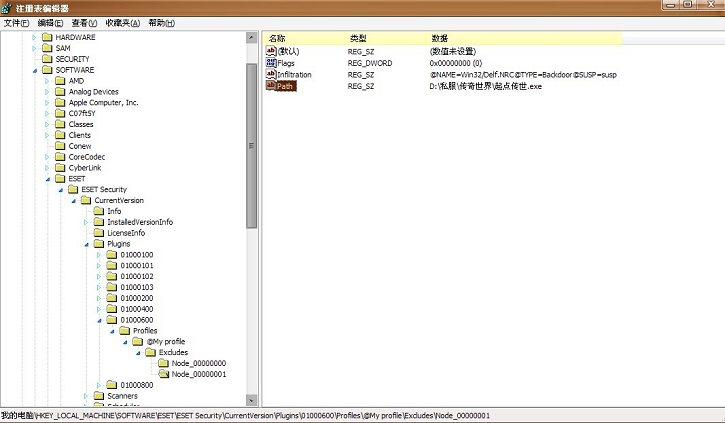This screenshot has height=423, width=725.
Task: Click the Analog Devices folder icon
Action: 60,92
